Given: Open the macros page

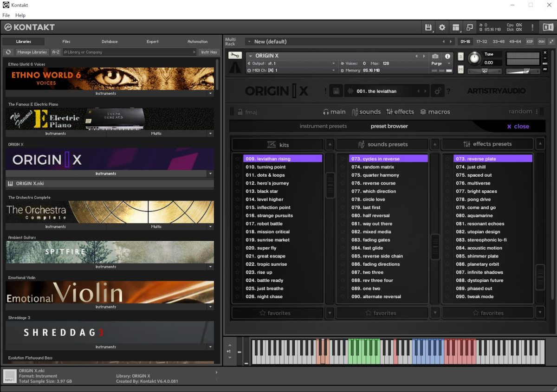Looking at the screenshot, I should click(435, 112).
